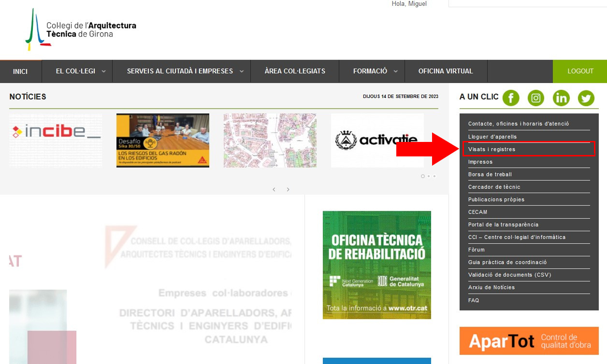Open the LinkedIn social icon
This screenshot has height=364, width=607.
click(x=561, y=98)
